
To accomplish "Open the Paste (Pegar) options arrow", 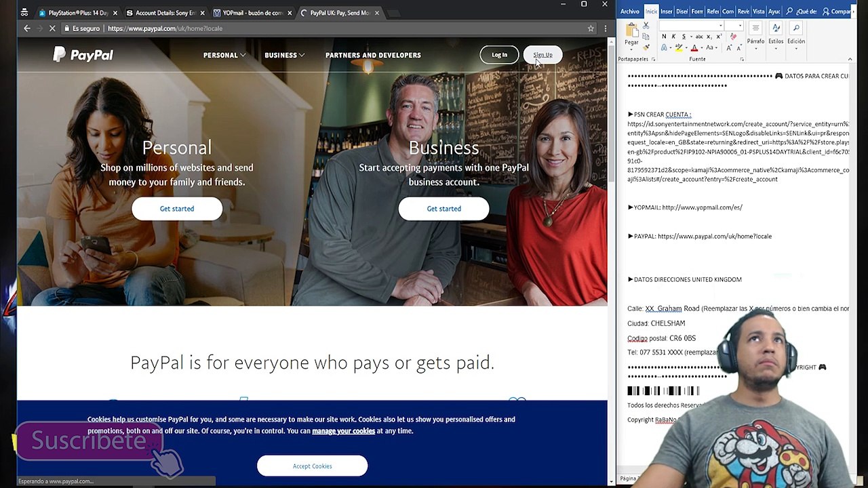I will 631,50.
